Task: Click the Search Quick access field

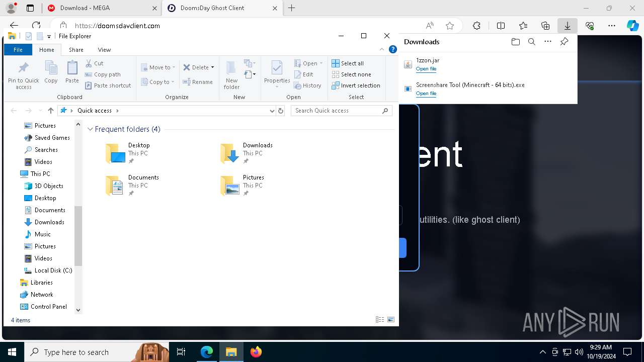Action: click(x=342, y=111)
